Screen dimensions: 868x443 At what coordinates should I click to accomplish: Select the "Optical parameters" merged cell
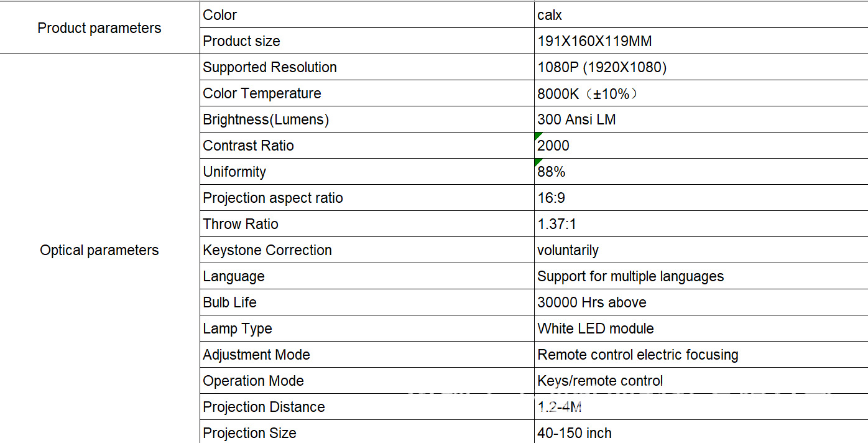(99, 250)
